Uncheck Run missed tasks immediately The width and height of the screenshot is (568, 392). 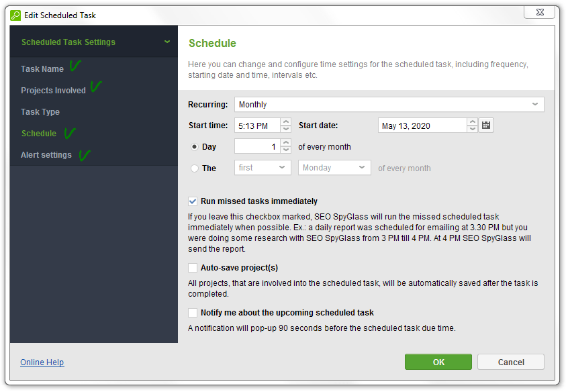193,201
